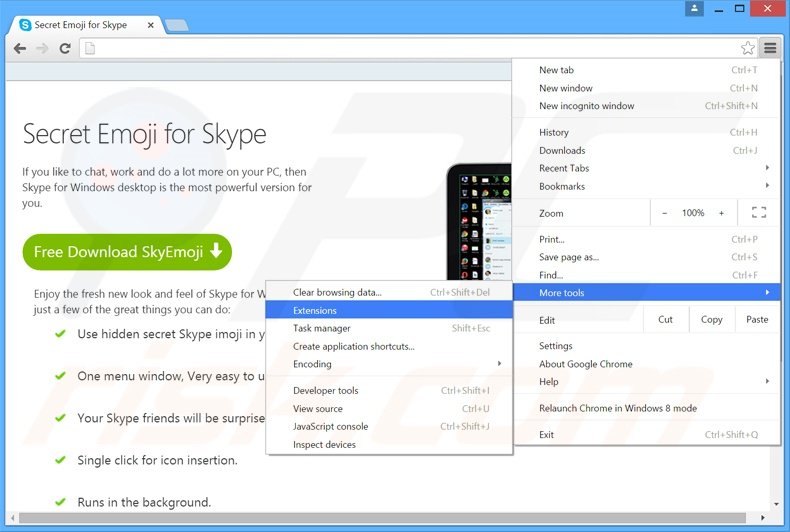The image size is (790, 532).
Task: Expand the Recent Tabs submenu
Action: click(647, 168)
